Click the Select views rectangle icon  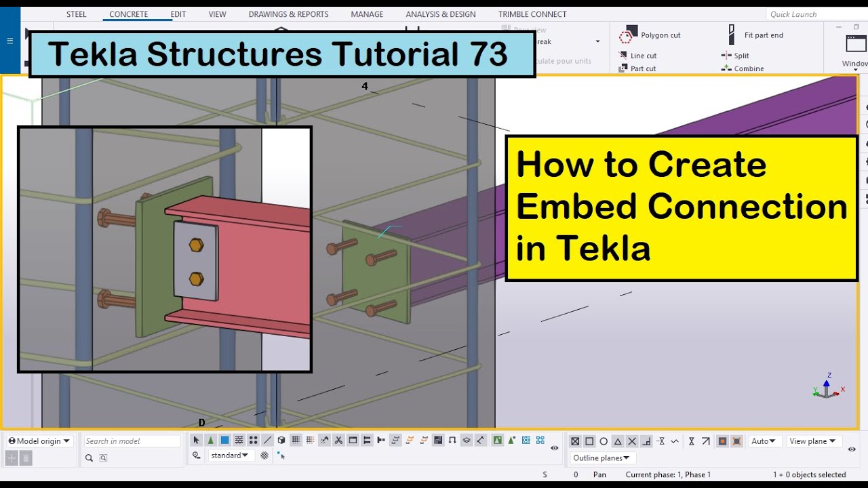coord(353,441)
